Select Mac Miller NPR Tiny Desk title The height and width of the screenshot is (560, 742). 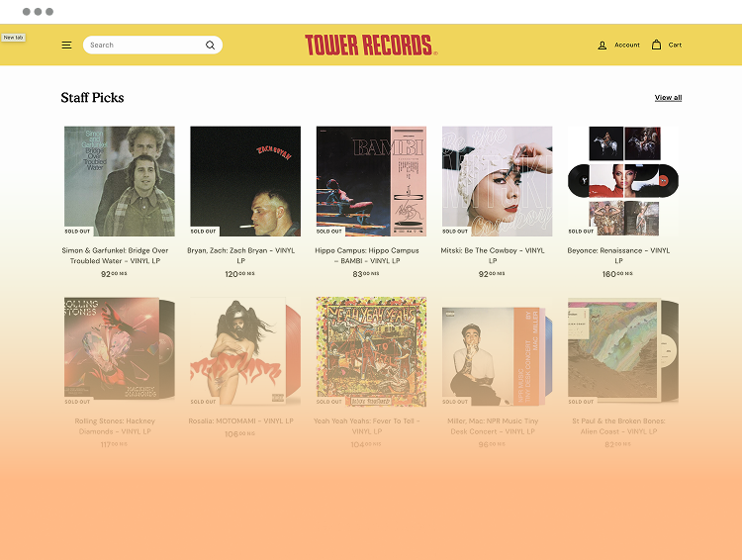(493, 426)
